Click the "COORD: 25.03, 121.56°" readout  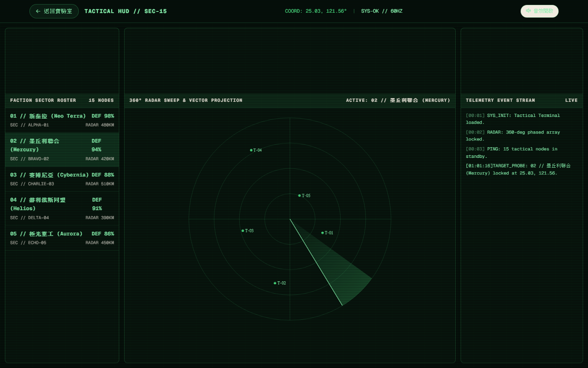coord(316,11)
